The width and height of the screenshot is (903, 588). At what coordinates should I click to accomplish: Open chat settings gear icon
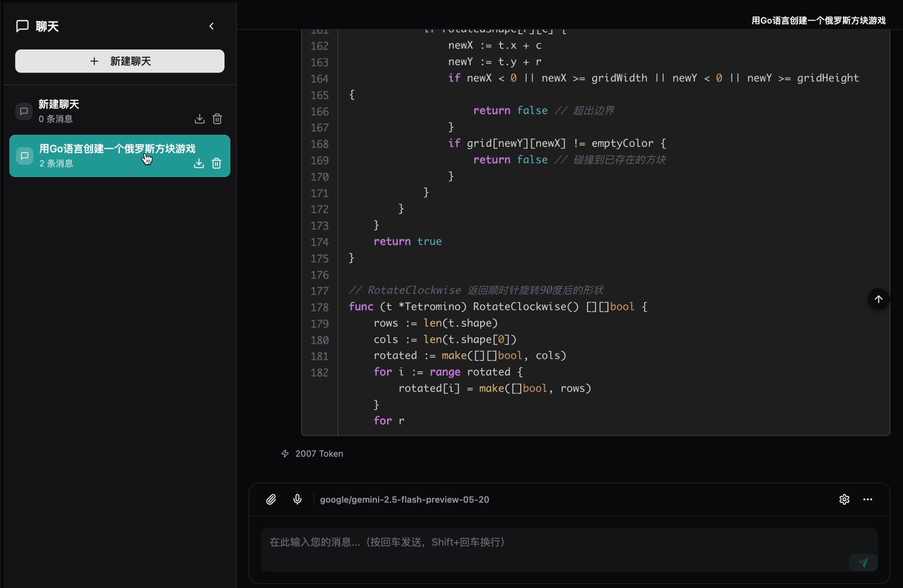point(845,499)
